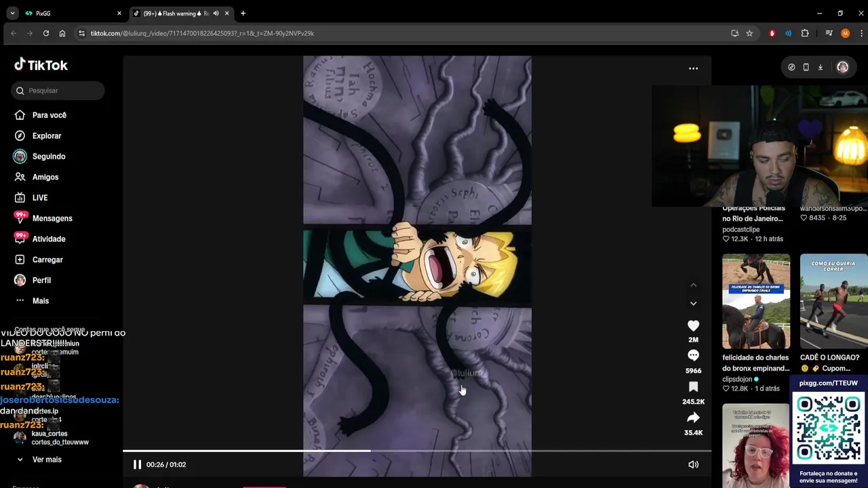Open the Atividade notifications
The image size is (868, 488).
40,239
